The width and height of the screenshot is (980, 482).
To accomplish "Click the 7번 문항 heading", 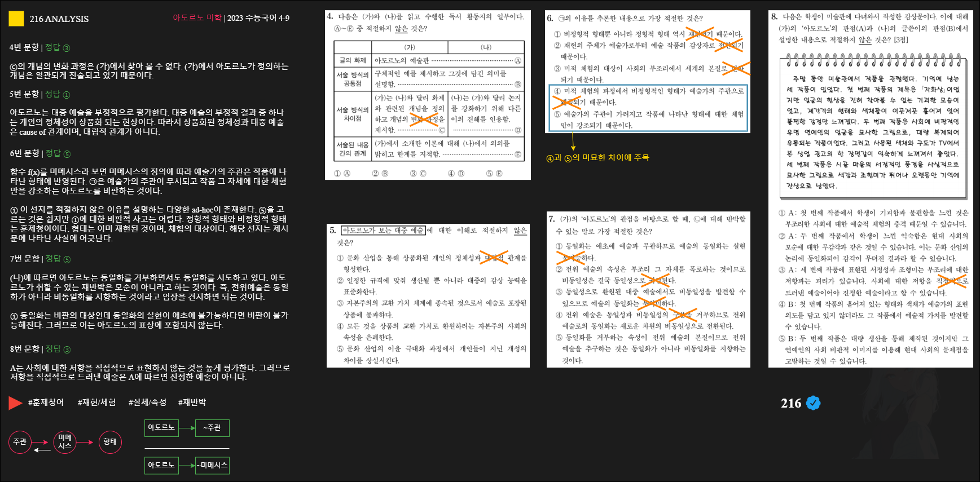I will (x=25, y=259).
